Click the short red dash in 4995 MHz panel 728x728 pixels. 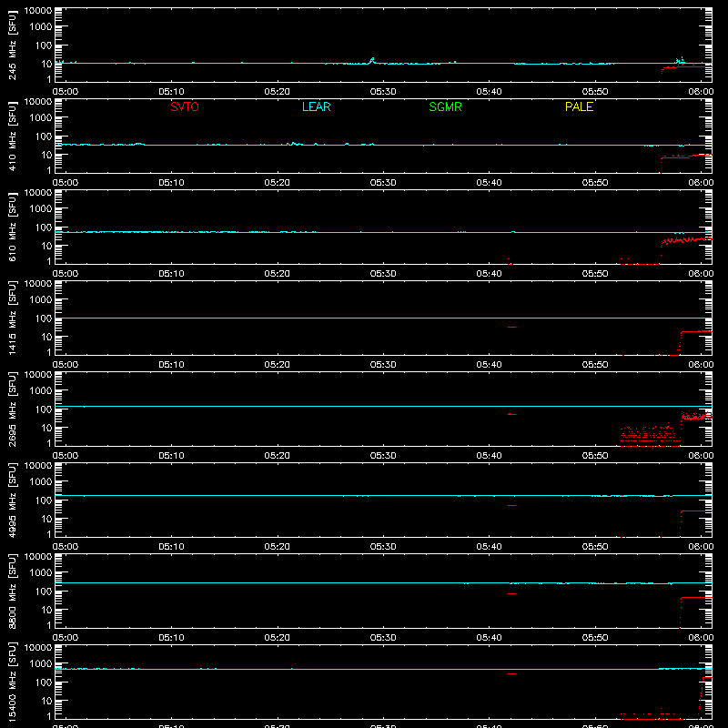click(x=511, y=506)
